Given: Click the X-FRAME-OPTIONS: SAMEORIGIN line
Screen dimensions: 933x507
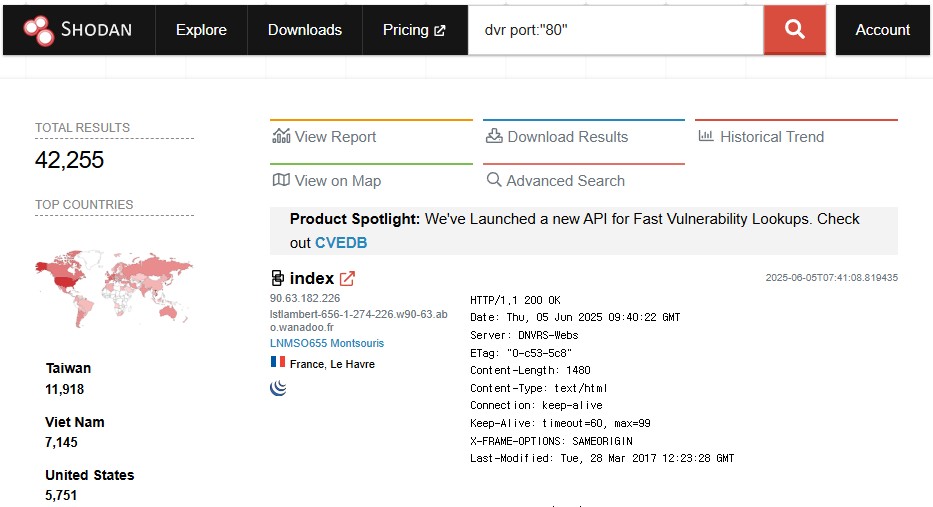Looking at the screenshot, I should pos(552,441).
